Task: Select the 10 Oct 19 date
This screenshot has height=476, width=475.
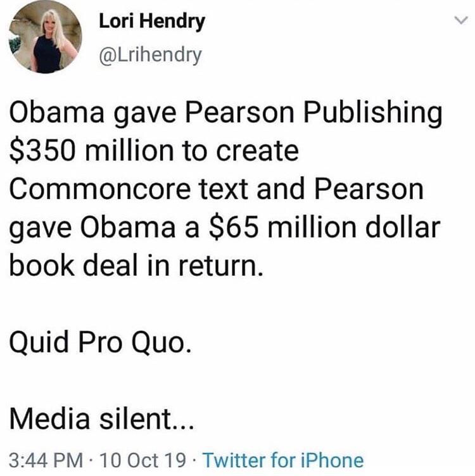Action: pos(142,460)
